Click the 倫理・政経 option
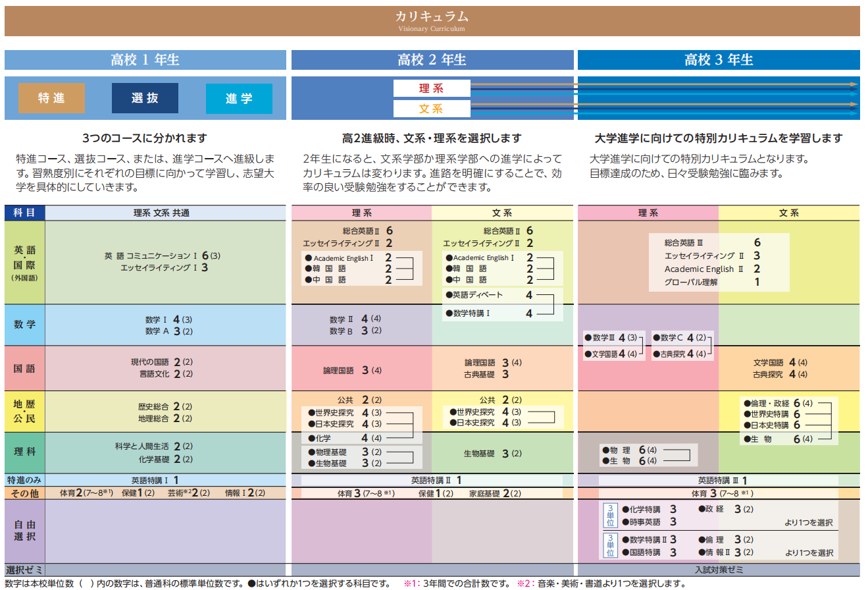 pos(779,403)
